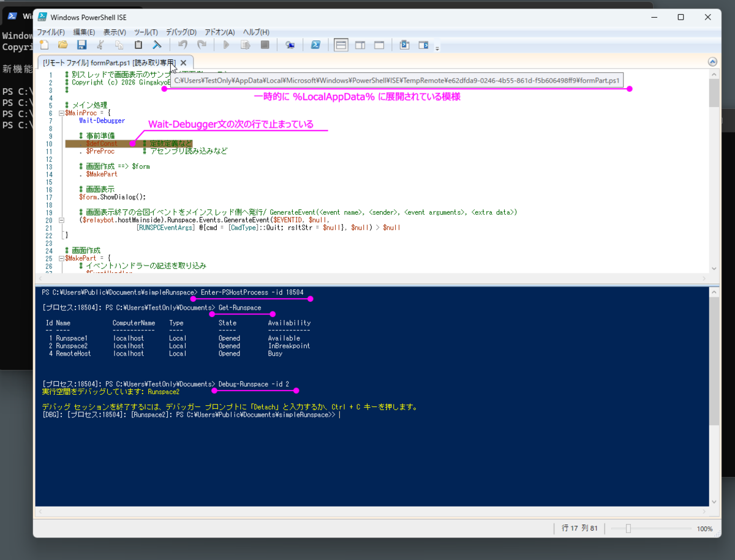Click the Start PowerShell.exe icon
This screenshot has height=560, width=735.
click(315, 45)
